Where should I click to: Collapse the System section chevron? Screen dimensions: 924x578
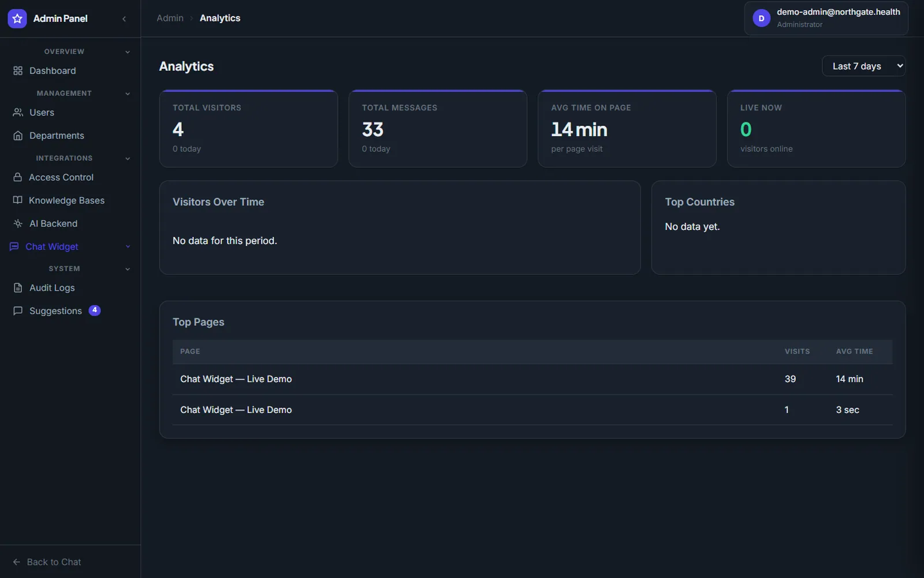(128, 269)
